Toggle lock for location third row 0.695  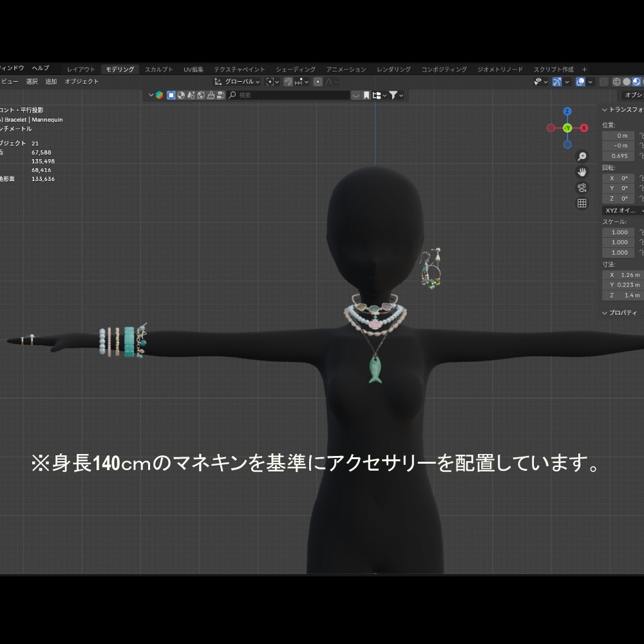click(x=641, y=156)
